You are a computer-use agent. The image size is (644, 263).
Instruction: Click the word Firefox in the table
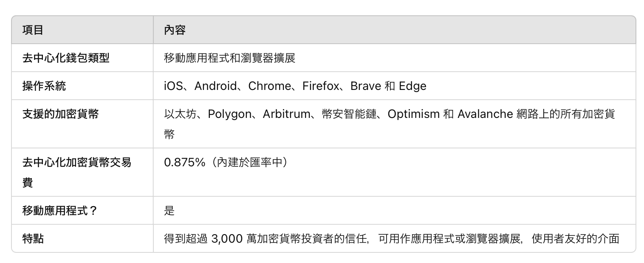coord(321,86)
